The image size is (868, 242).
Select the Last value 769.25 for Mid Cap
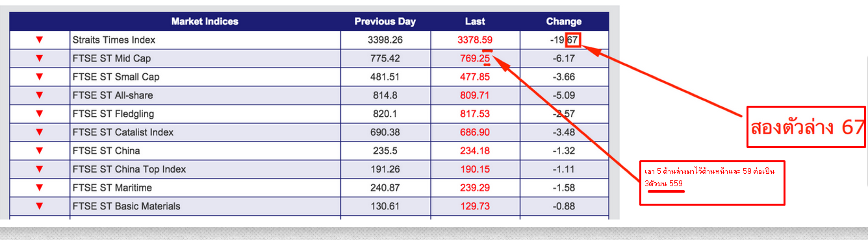pyautogui.click(x=475, y=58)
